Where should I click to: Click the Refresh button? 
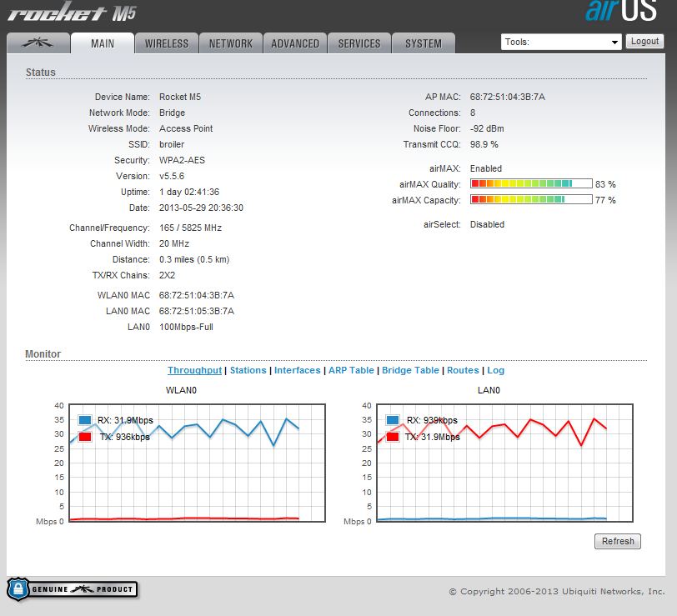tap(618, 541)
